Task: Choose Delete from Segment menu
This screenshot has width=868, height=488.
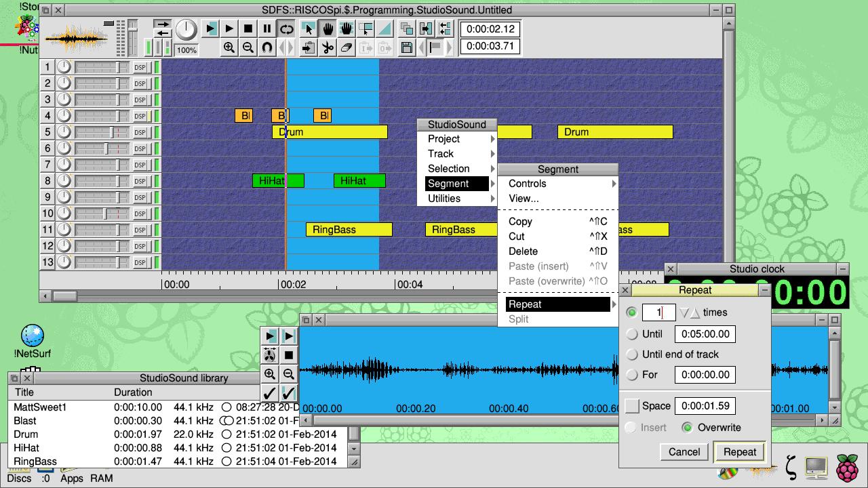Action: (x=558, y=251)
